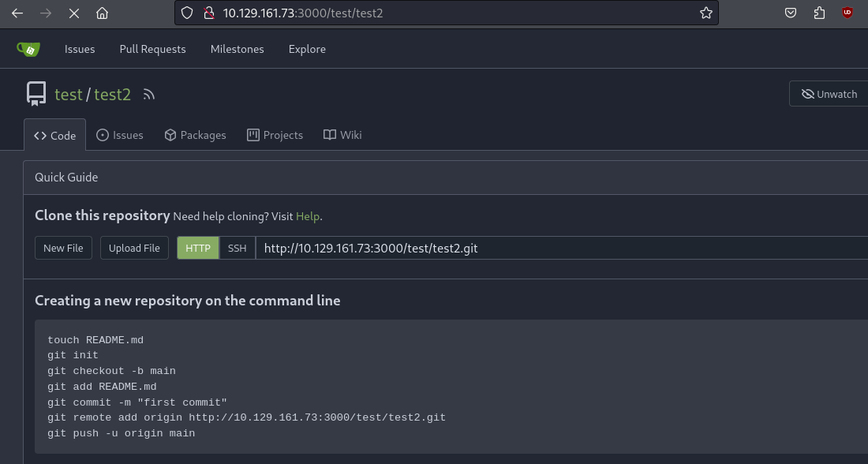Click the clone URL text field

tap(552, 248)
